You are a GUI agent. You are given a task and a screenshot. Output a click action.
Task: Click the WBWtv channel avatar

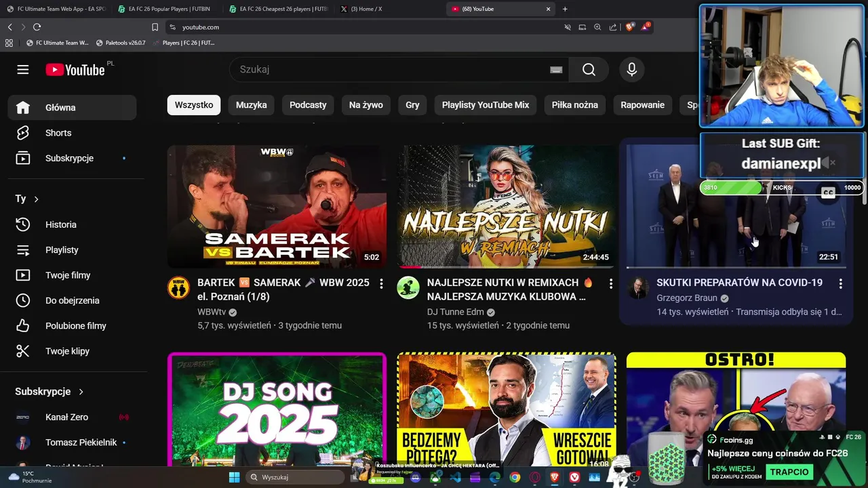[178, 288]
